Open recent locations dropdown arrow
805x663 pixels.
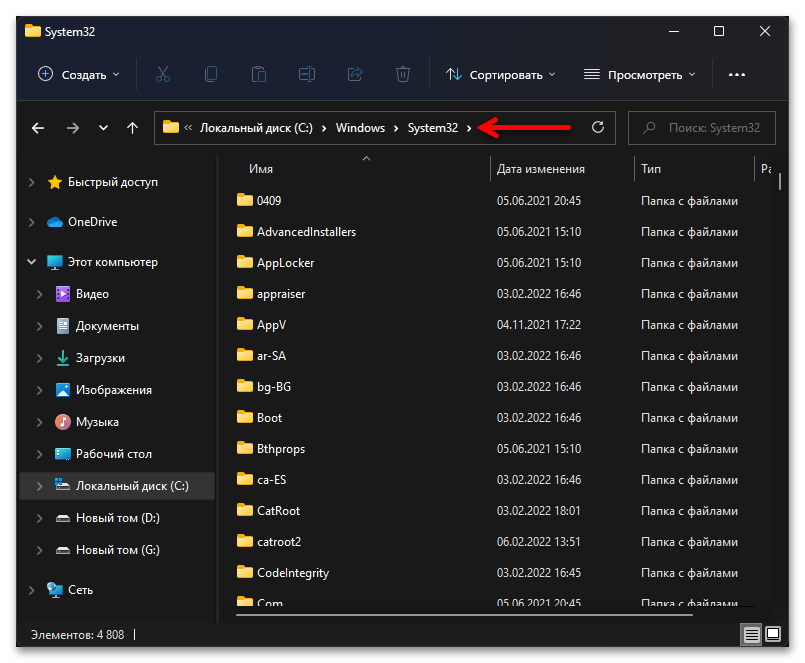(103, 128)
